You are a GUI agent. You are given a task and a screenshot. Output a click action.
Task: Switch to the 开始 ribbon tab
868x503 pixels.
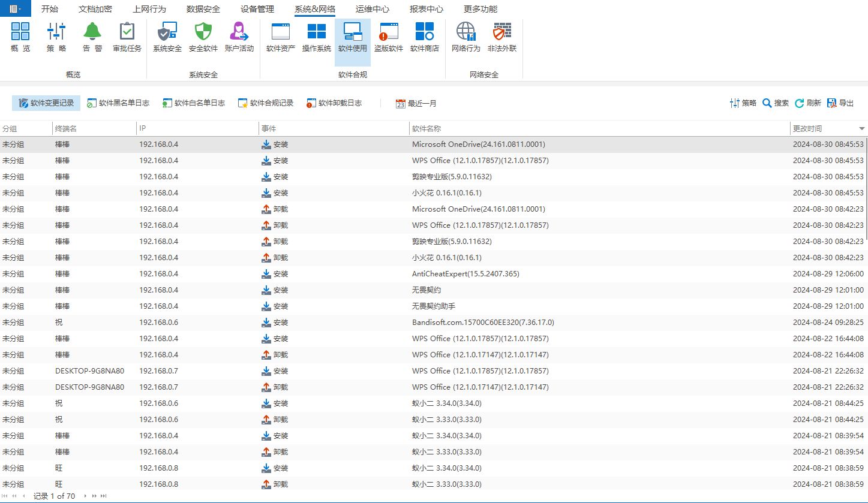coord(50,9)
